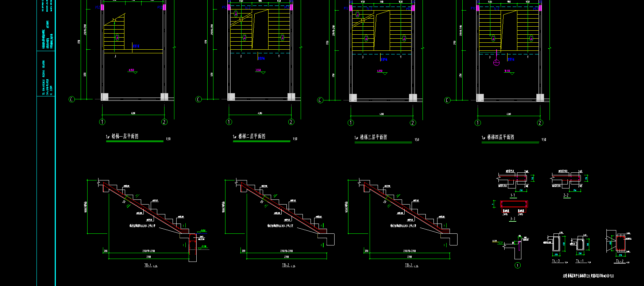644x286 pixels.
Task: Click grid bubble 2 under the third floor plan
Action: [413, 123]
